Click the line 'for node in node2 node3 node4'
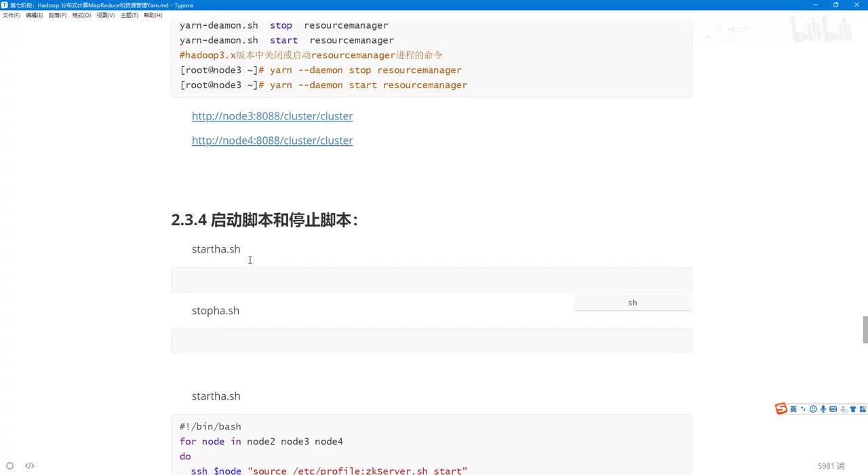Viewport: 868px width, 475px height. (x=261, y=442)
